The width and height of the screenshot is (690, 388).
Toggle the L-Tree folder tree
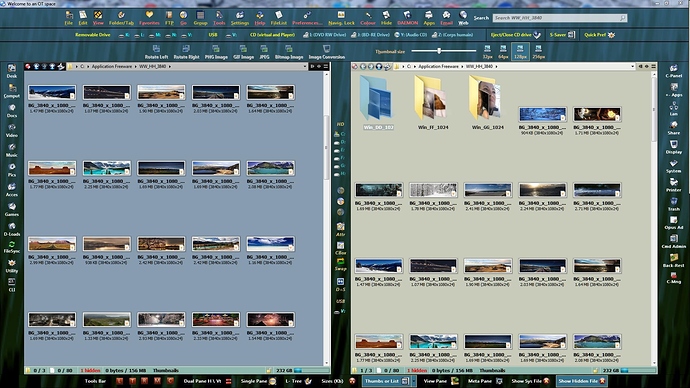pos(298,381)
